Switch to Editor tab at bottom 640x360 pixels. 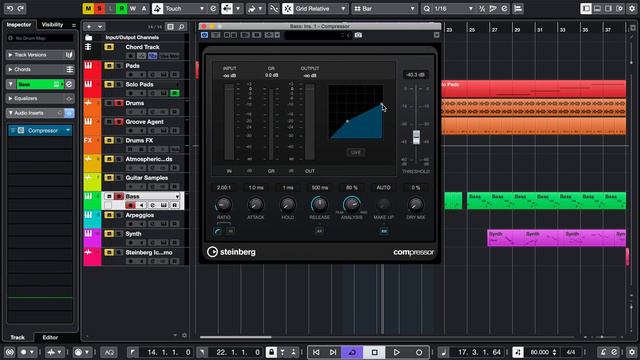50,337
